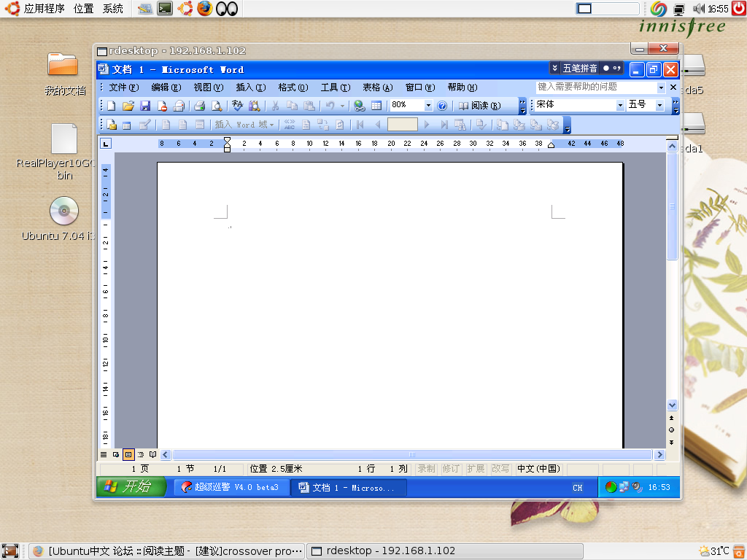The height and width of the screenshot is (560, 747).
Task: Click the Paste clipboard icon
Action: pos(309,106)
